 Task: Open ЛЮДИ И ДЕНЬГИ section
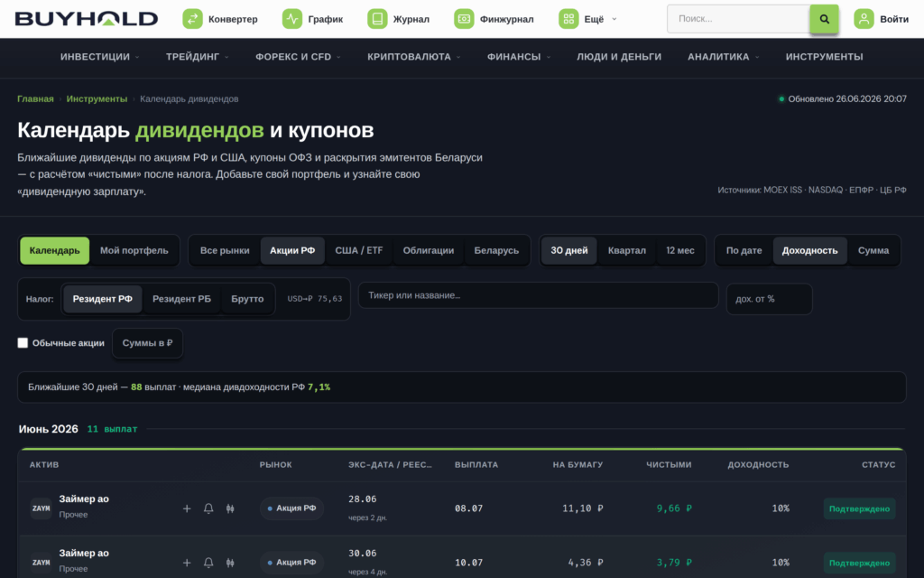click(x=619, y=57)
